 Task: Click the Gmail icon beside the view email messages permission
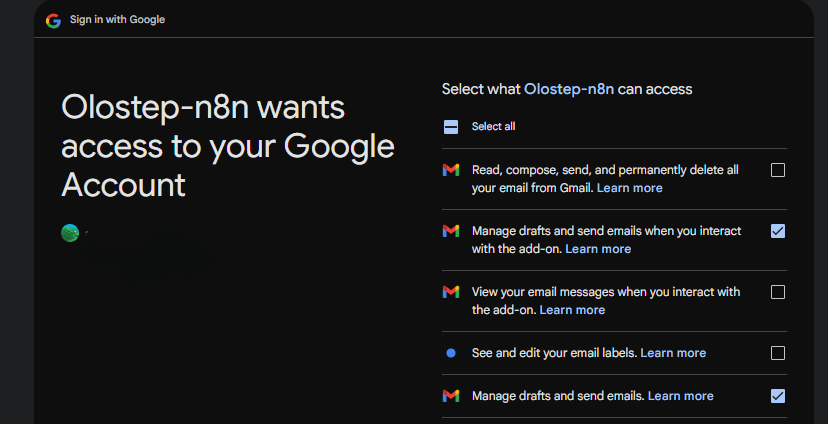[x=450, y=292]
